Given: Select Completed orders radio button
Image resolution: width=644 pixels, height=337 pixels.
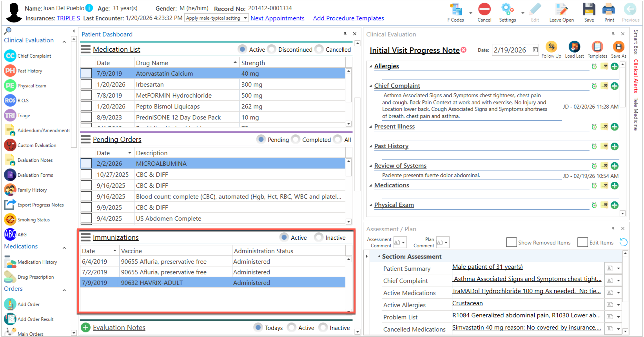Looking at the screenshot, I should click(x=296, y=140).
